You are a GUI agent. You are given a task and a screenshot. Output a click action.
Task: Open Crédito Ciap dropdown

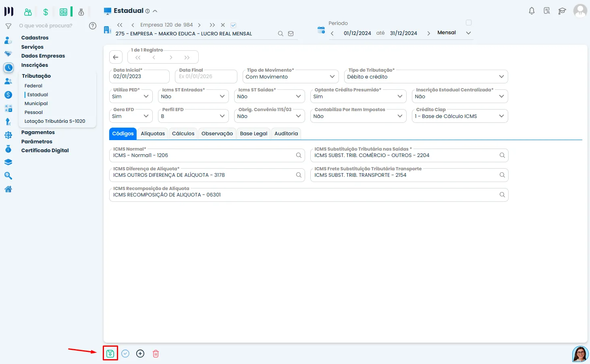(x=460, y=116)
